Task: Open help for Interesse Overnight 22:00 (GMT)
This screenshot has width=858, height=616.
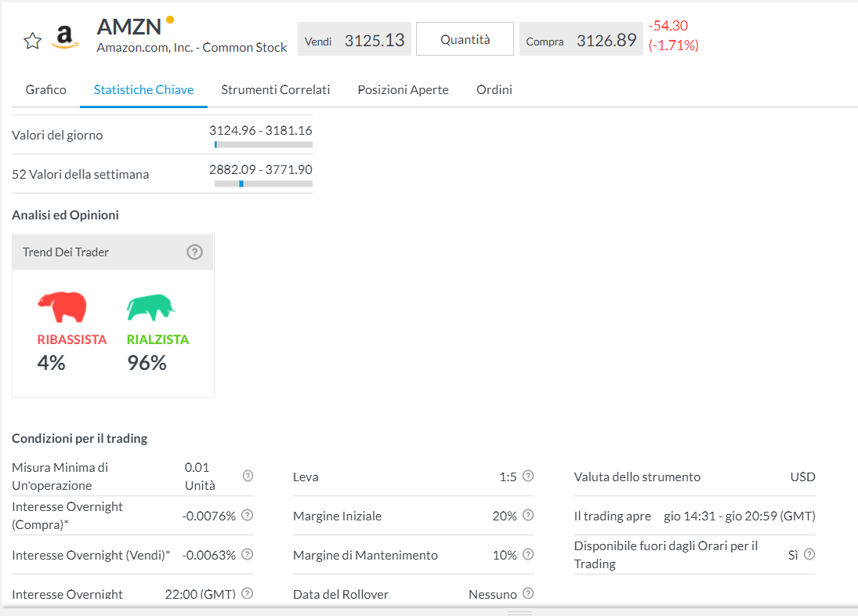Action: click(248, 593)
